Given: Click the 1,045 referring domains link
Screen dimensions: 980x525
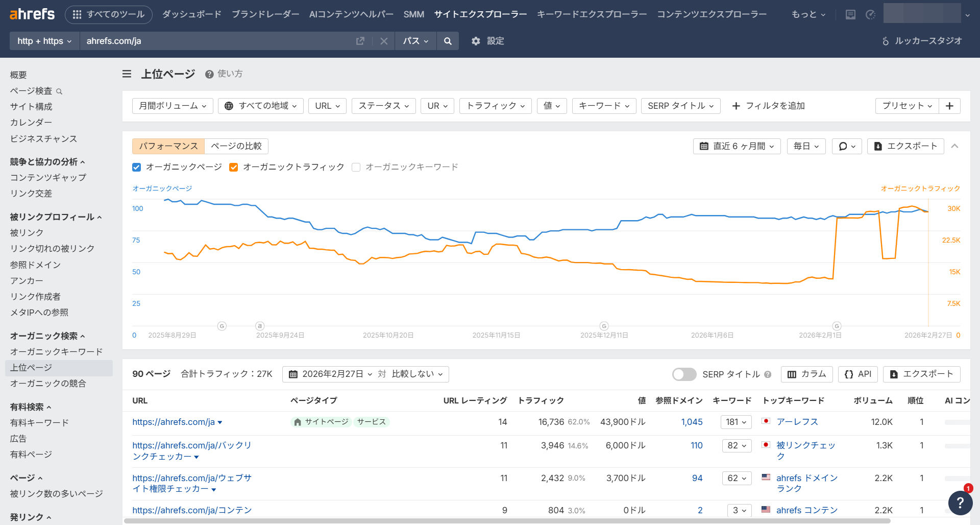Looking at the screenshot, I should pyautogui.click(x=692, y=422).
